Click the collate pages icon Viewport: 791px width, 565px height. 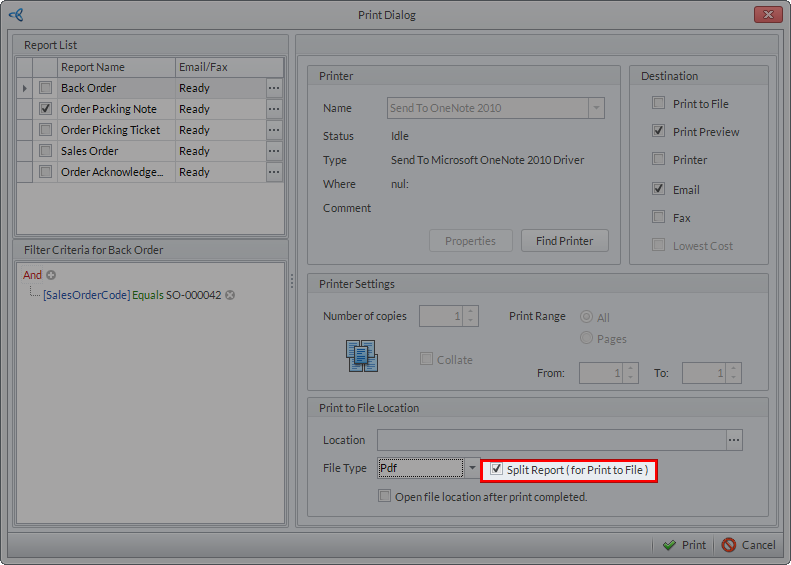[x=361, y=356]
